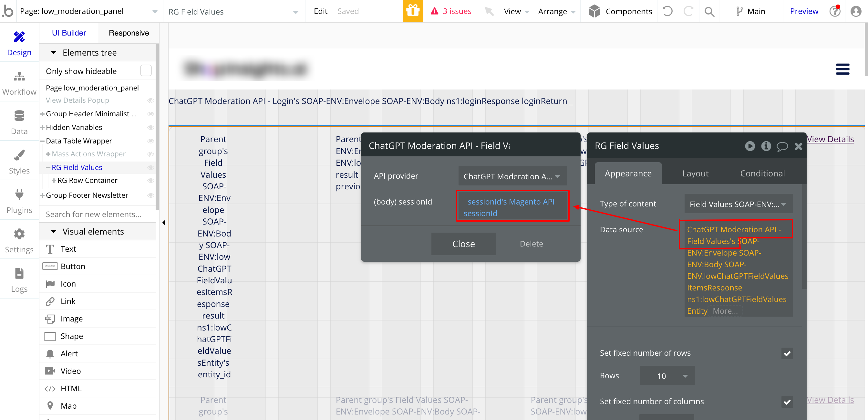Open the Plugins section

point(19,201)
